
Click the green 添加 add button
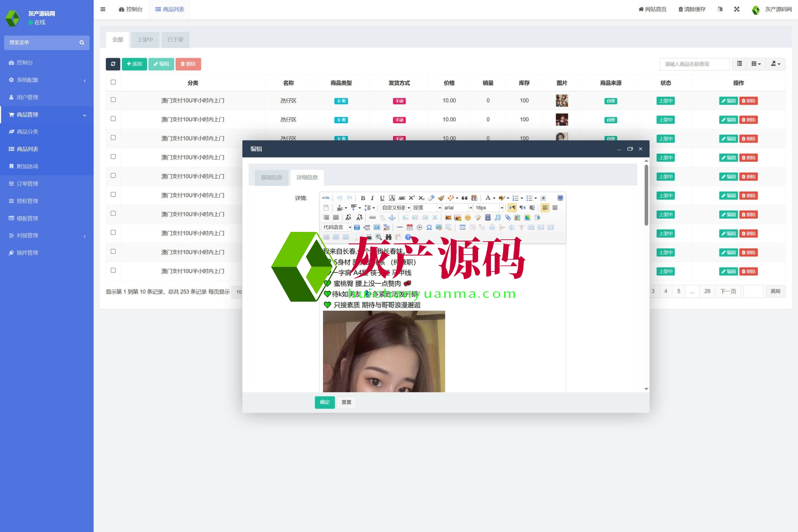click(134, 64)
